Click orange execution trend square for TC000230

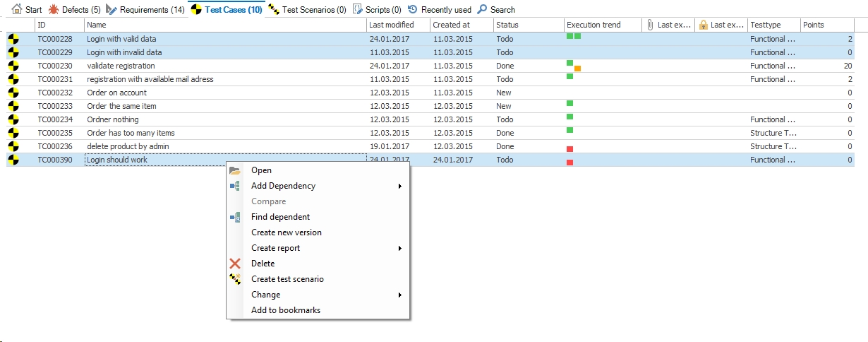(x=578, y=69)
